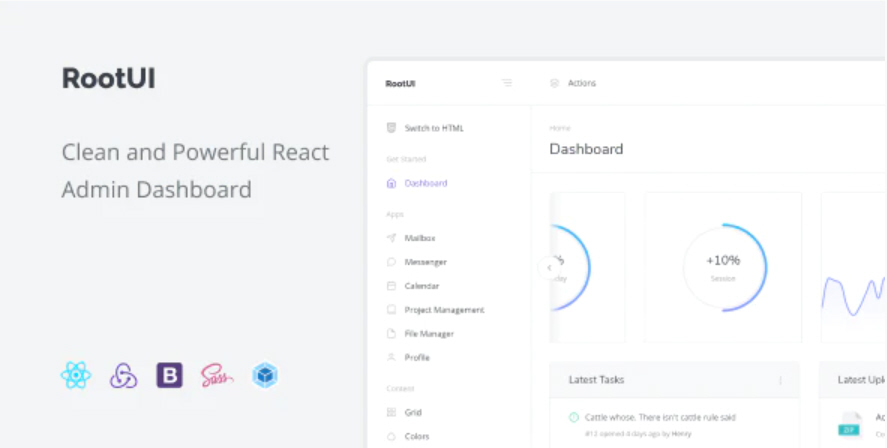Click the +10% Session circular progress
This screenshot has height=448, width=887.
[x=723, y=267]
